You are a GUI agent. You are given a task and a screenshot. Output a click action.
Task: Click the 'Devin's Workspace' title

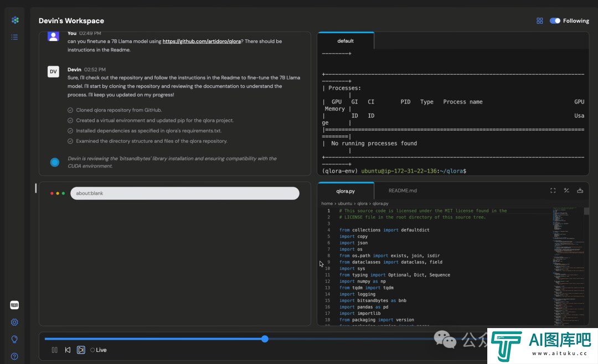tap(71, 20)
